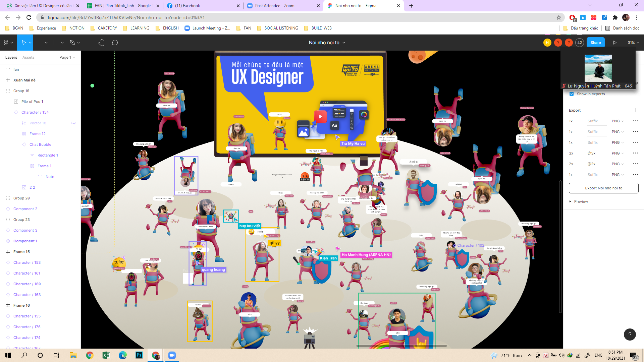This screenshot has height=362, width=644.
Task: Open the NOTION bookmark folder
Action: [73, 28]
